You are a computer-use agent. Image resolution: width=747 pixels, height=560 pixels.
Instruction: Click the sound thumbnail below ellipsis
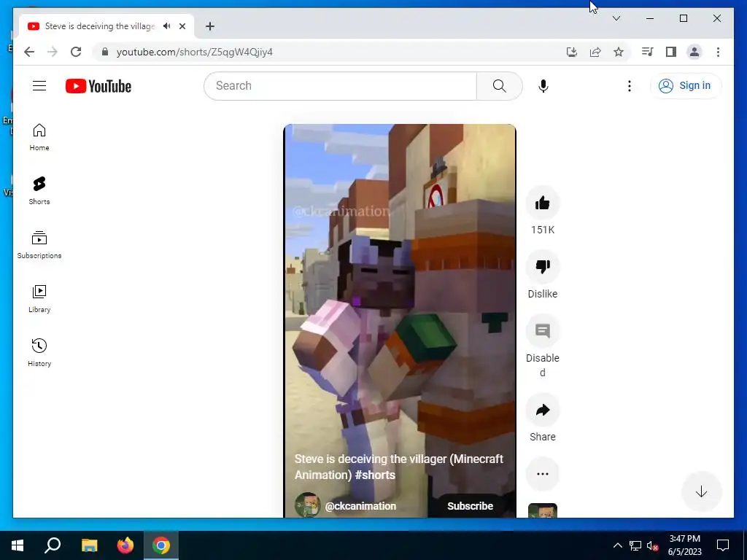(x=543, y=510)
